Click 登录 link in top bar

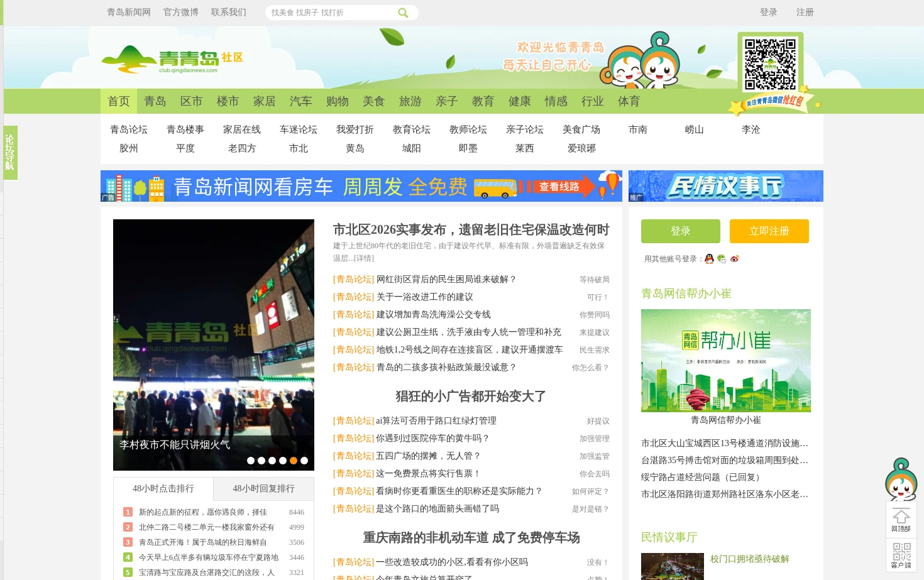coord(769,12)
